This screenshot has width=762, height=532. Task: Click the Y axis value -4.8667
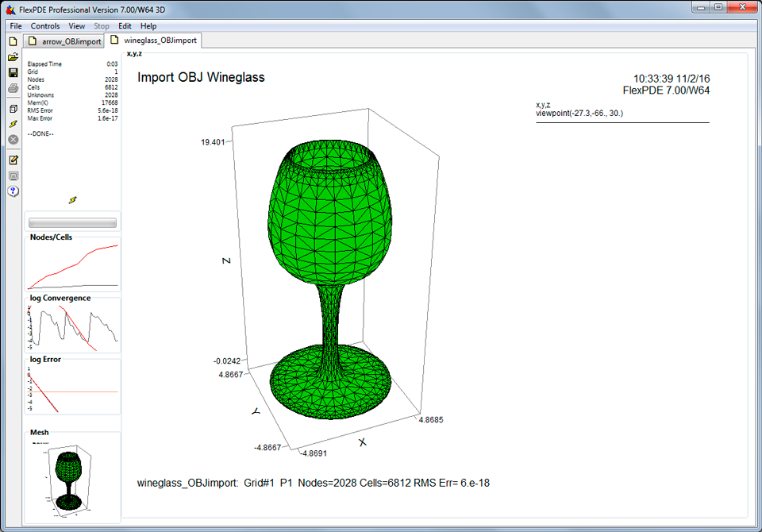pos(267,447)
